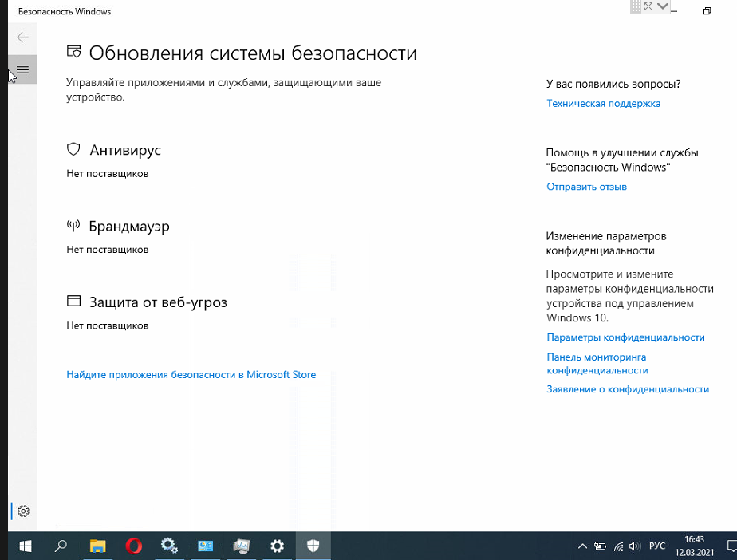Click the Обновления системы безопасности title
Viewport: 737px width, 560px height.
pos(253,53)
